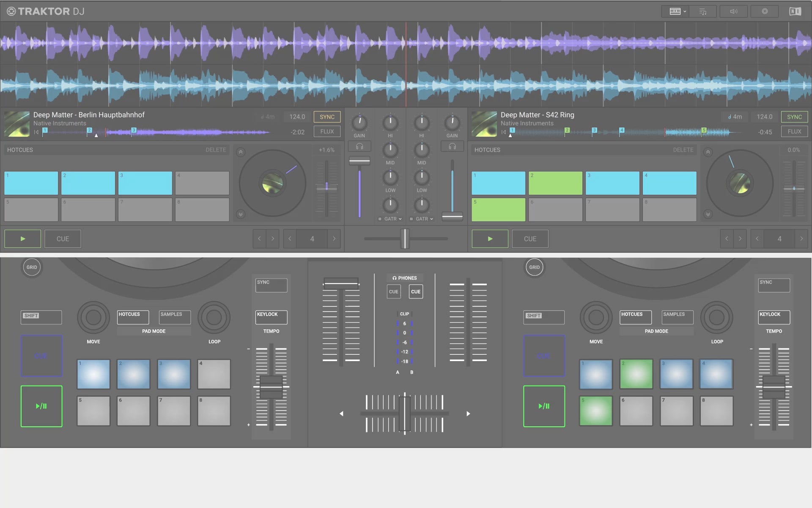
Task: Click down double-chevron beside Berlin Hauptbahnhof jog wheel
Action: point(241,214)
